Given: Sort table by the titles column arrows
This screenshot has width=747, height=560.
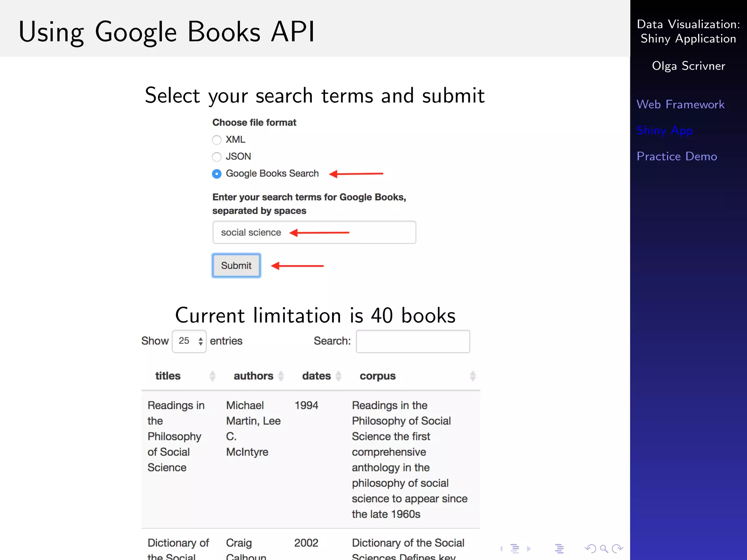Looking at the screenshot, I should (212, 376).
